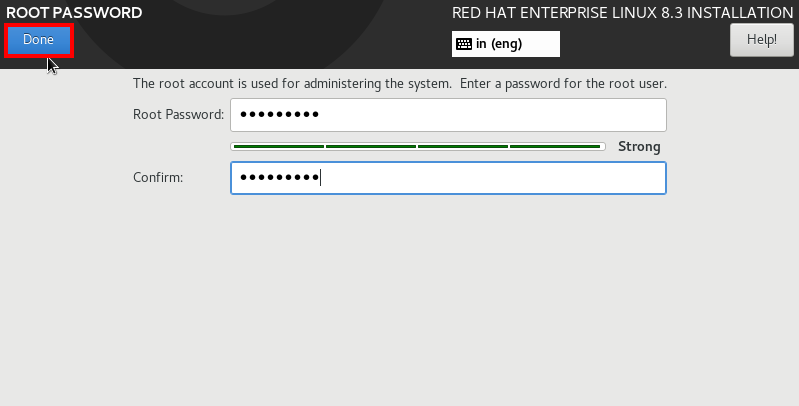This screenshot has height=406, width=799.
Task: Click last segment of password strength bar
Action: pyautogui.click(x=555, y=147)
